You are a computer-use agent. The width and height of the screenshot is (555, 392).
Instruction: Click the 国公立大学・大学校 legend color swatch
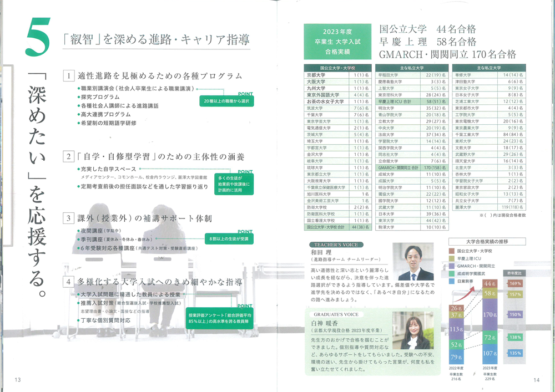[x=451, y=251]
